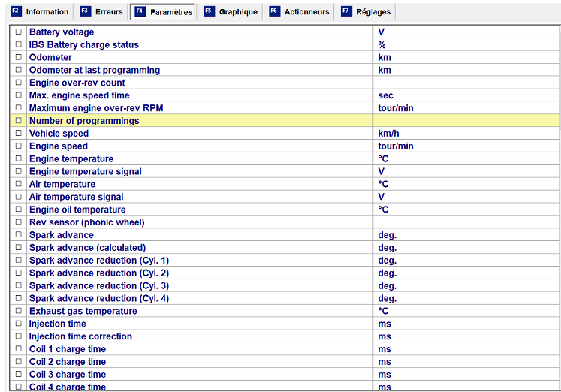This screenshot has height=392, width=561.
Task: Toggle the Exhaust gas temperature checkbox
Action: [19, 311]
